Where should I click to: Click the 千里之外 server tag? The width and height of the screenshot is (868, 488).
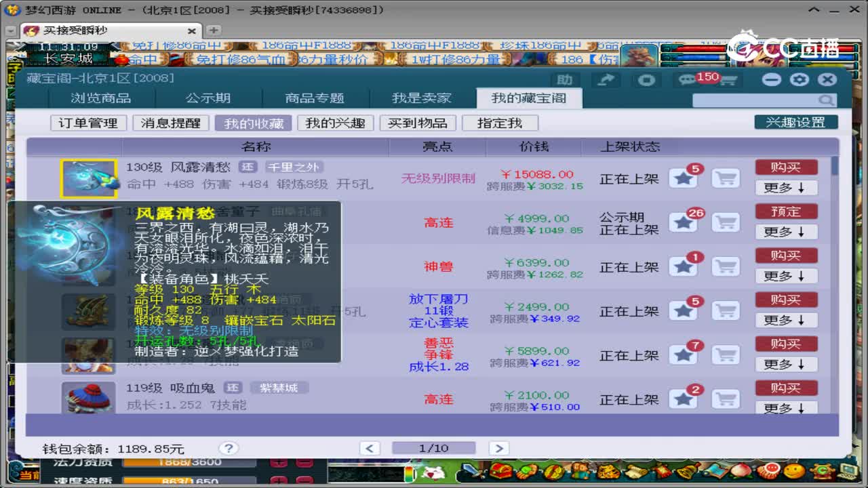pos(293,167)
